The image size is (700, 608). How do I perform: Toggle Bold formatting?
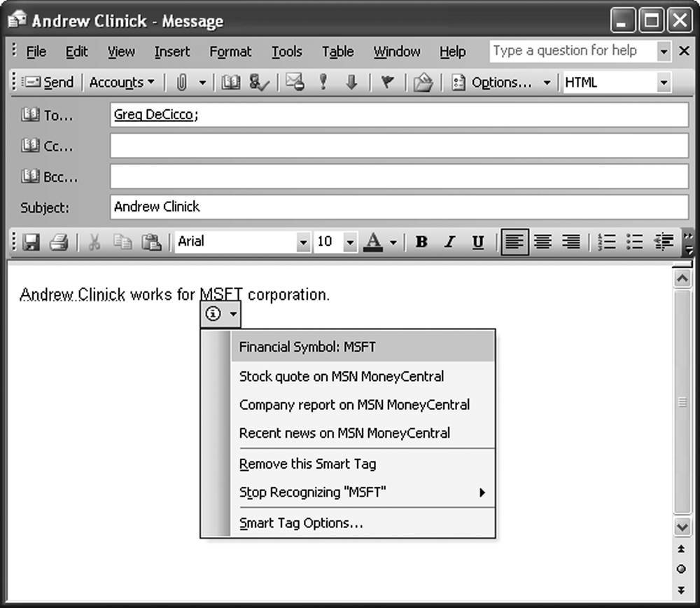coord(421,242)
